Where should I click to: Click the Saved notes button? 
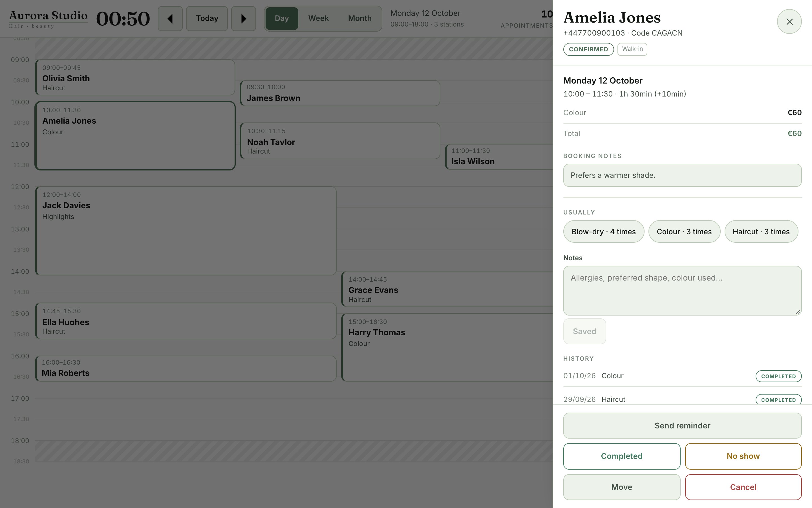(x=584, y=331)
